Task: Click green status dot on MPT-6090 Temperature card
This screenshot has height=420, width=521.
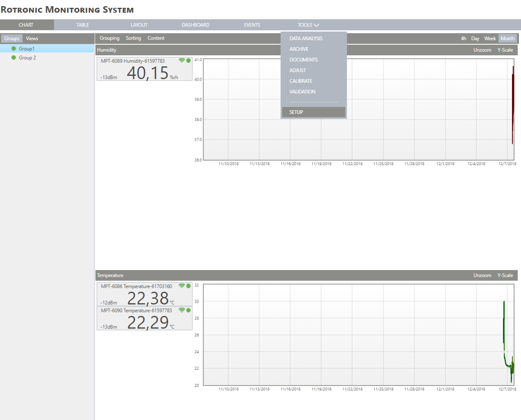Action: click(188, 310)
